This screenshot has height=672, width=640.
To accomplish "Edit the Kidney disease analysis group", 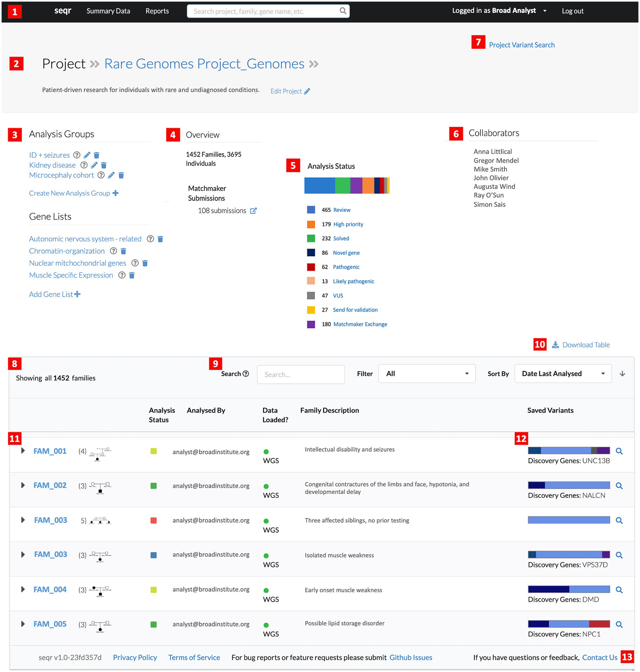I will [94, 165].
